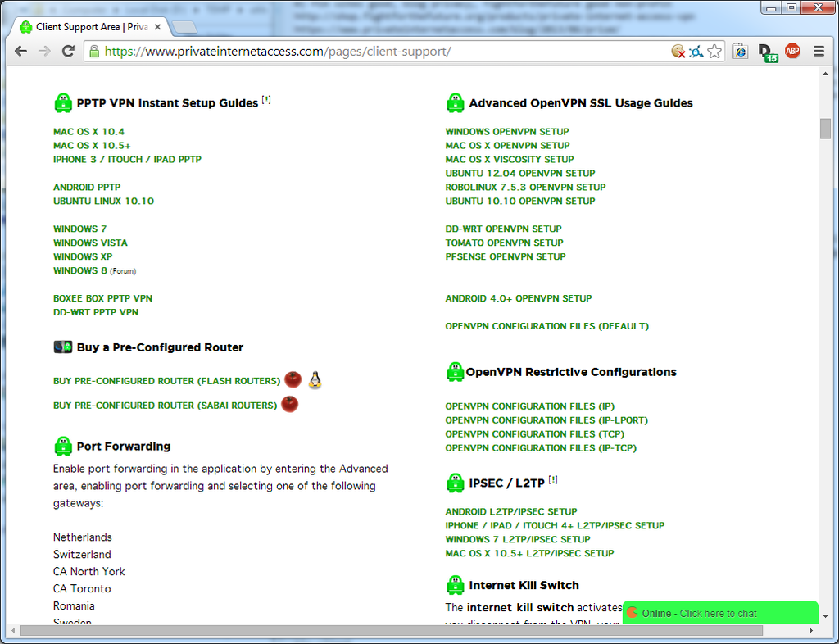Open the UBUNTU 10.10 OPENVPN SETUP guide
Screen dimensions: 839x644
(520, 201)
